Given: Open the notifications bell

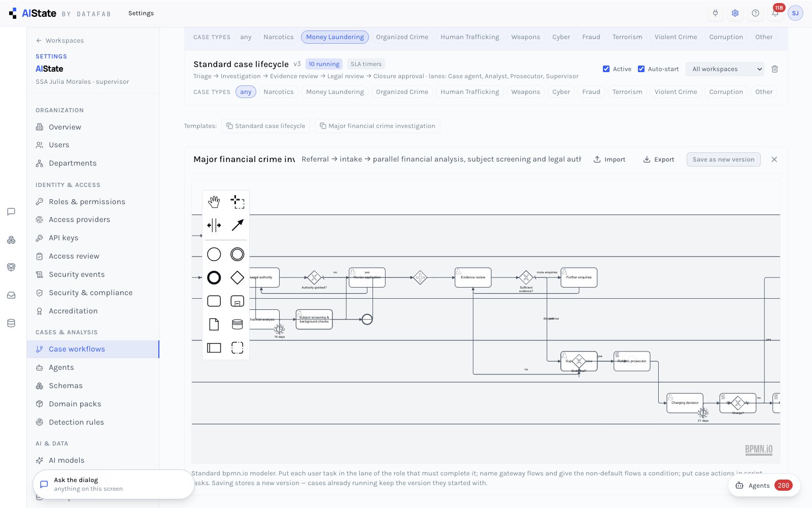Looking at the screenshot, I should click(775, 13).
